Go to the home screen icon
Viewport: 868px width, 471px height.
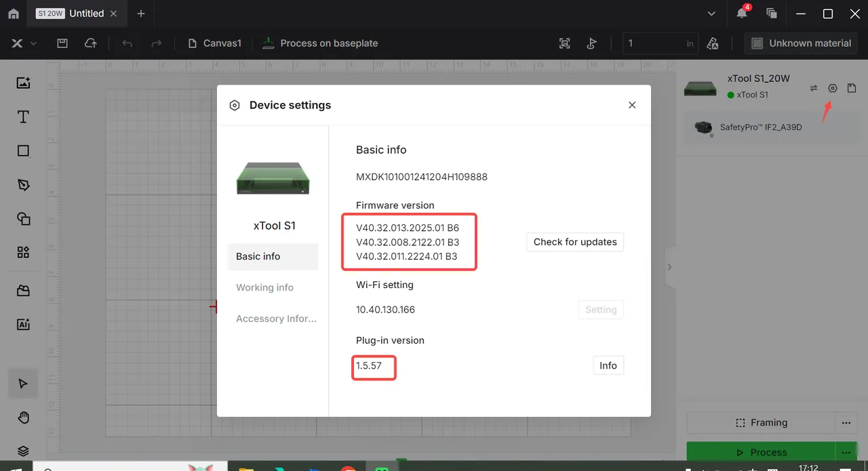click(x=14, y=14)
